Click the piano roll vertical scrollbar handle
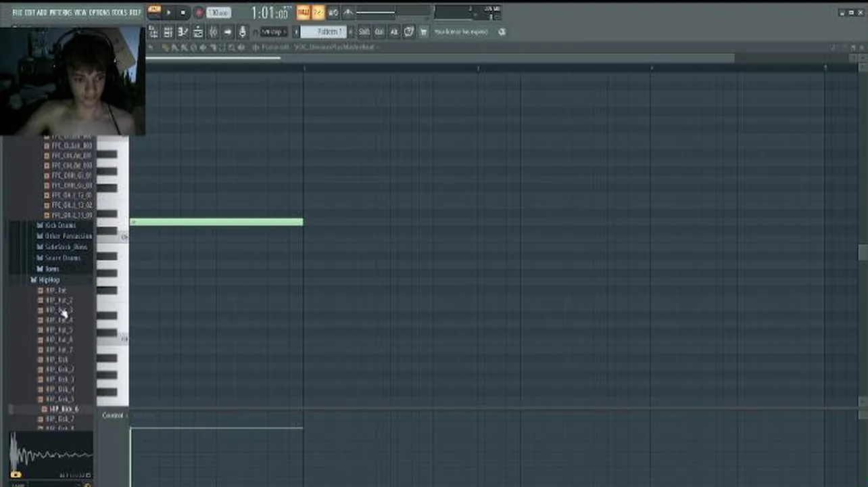This screenshot has height=487, width=868. 863,252
